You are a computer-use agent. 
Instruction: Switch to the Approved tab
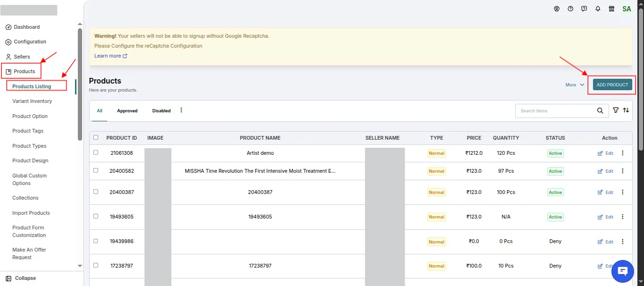(x=127, y=111)
